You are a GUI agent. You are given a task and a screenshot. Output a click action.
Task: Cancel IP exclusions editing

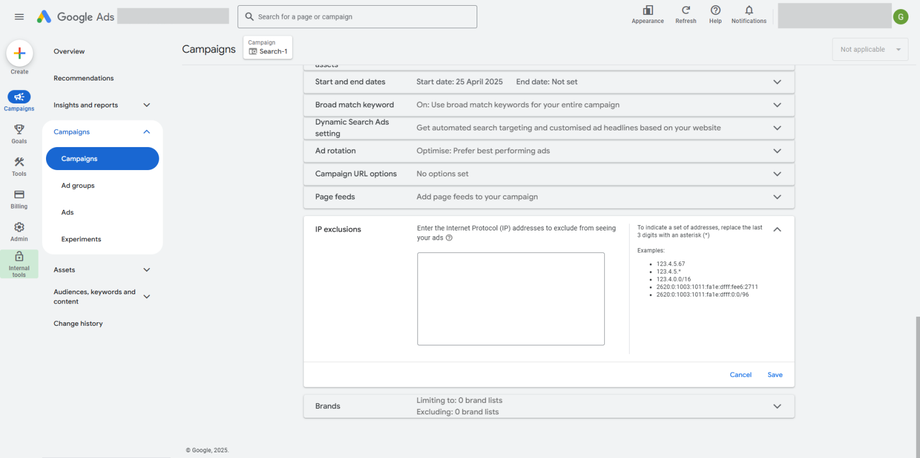(740, 375)
